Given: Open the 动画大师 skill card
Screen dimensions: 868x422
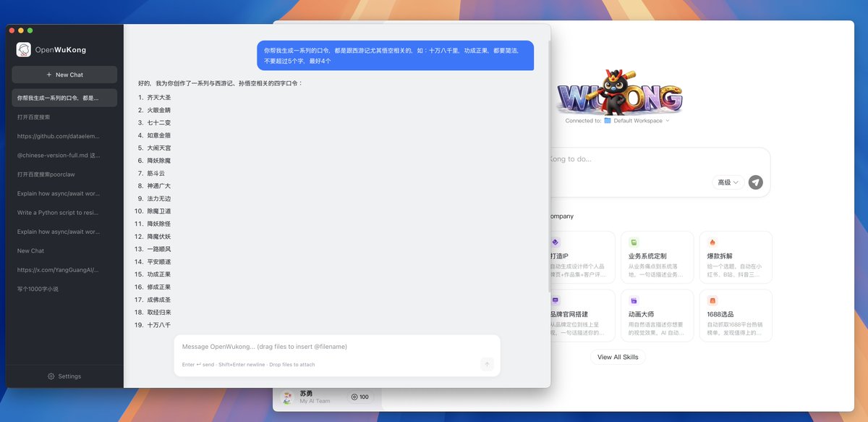Looking at the screenshot, I should pos(657,316).
